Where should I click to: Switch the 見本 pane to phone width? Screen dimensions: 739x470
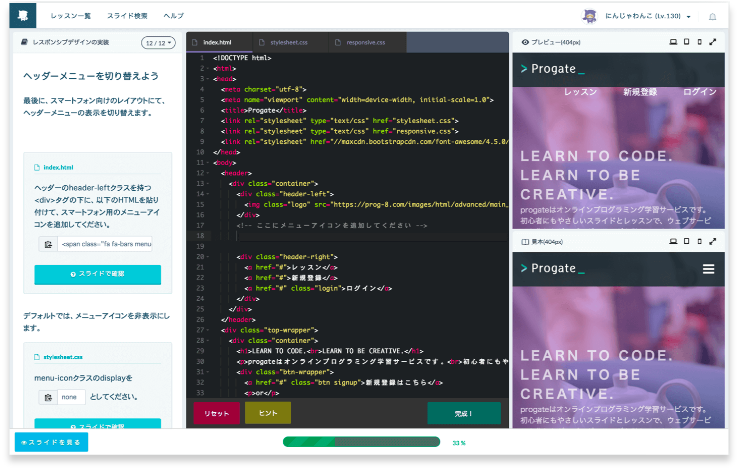[699, 241]
